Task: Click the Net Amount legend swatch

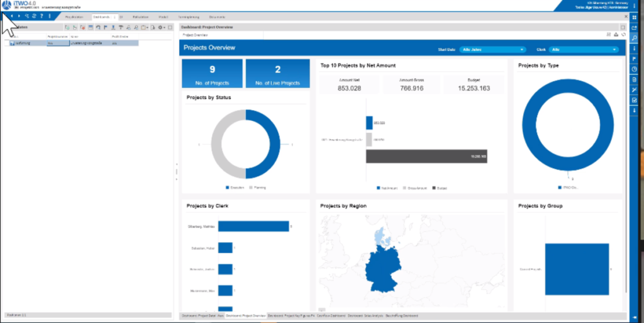Action: [x=378, y=188]
